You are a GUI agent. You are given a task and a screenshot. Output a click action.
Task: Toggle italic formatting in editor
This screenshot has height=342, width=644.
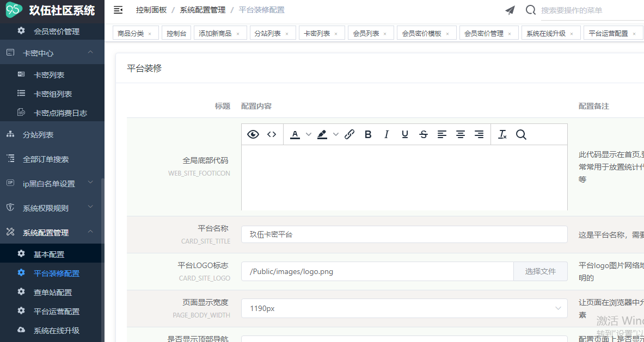click(x=386, y=134)
